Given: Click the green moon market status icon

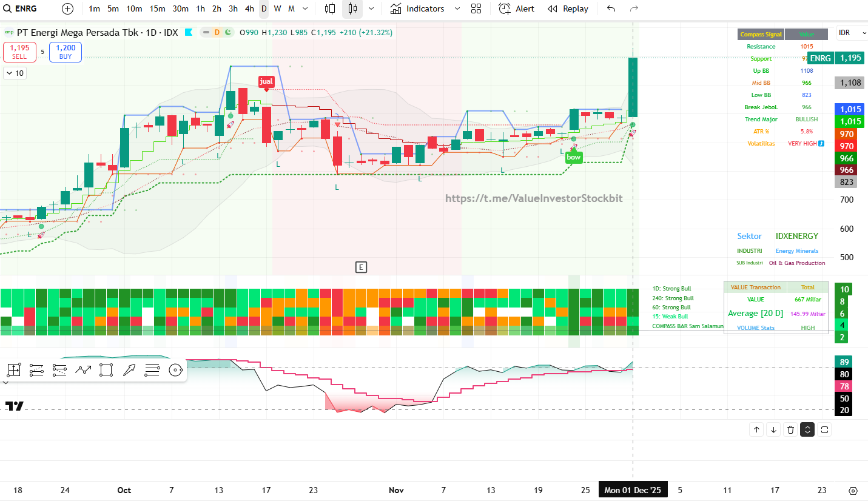Looking at the screenshot, I should pyautogui.click(x=227, y=32).
